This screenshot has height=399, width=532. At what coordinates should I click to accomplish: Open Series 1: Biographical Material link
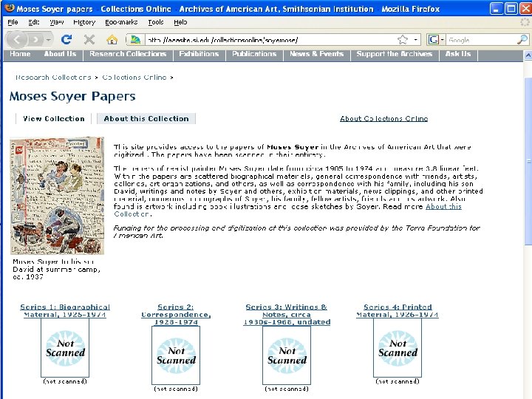pos(65,311)
